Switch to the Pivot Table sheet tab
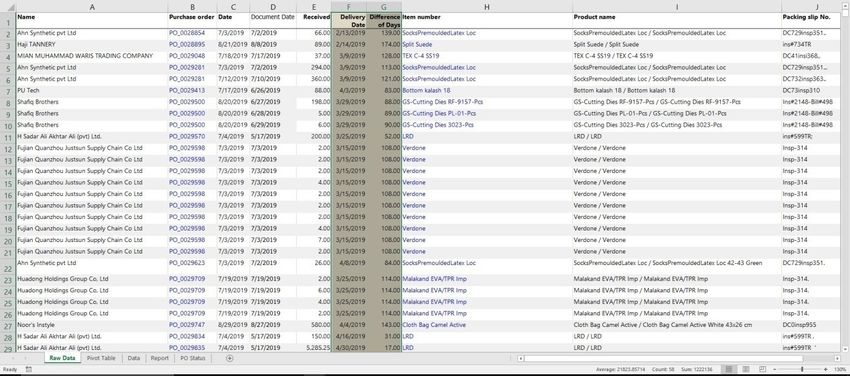The width and height of the screenshot is (850, 376). click(101, 358)
